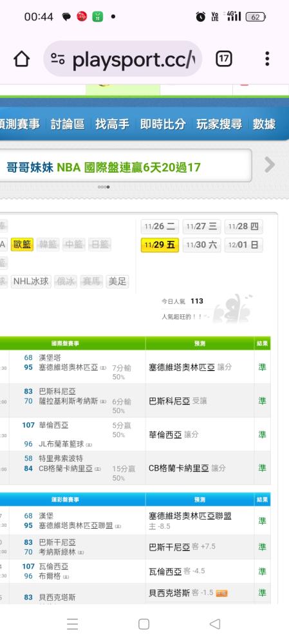
Task: Click prediction 巴斯科尼亞 受讓
Action: pos(178,401)
